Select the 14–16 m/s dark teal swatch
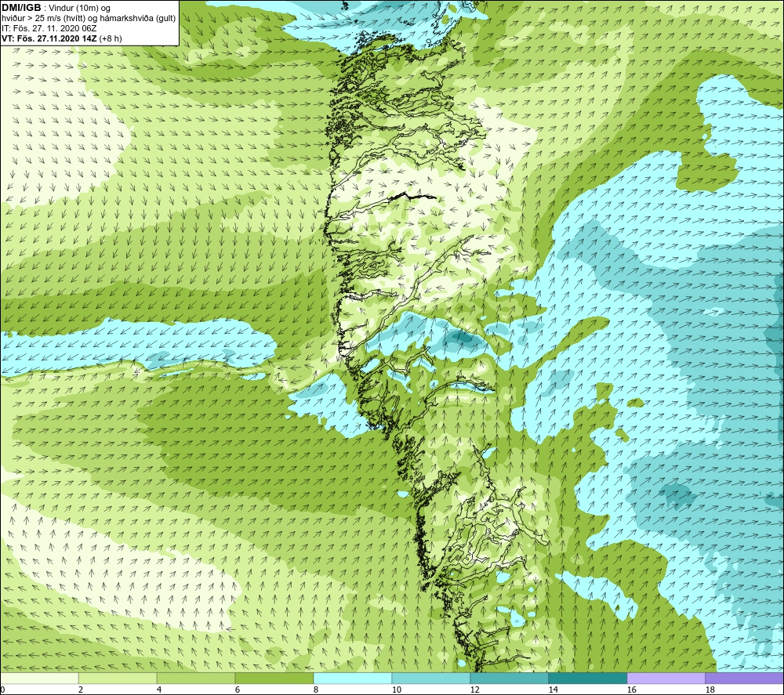The image size is (784, 695). [587, 678]
